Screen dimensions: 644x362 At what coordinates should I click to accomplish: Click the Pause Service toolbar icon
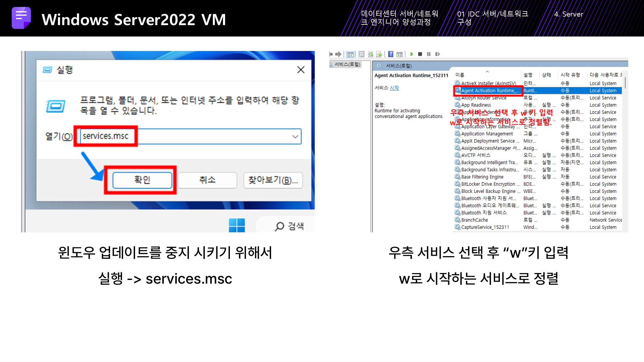pos(429,54)
